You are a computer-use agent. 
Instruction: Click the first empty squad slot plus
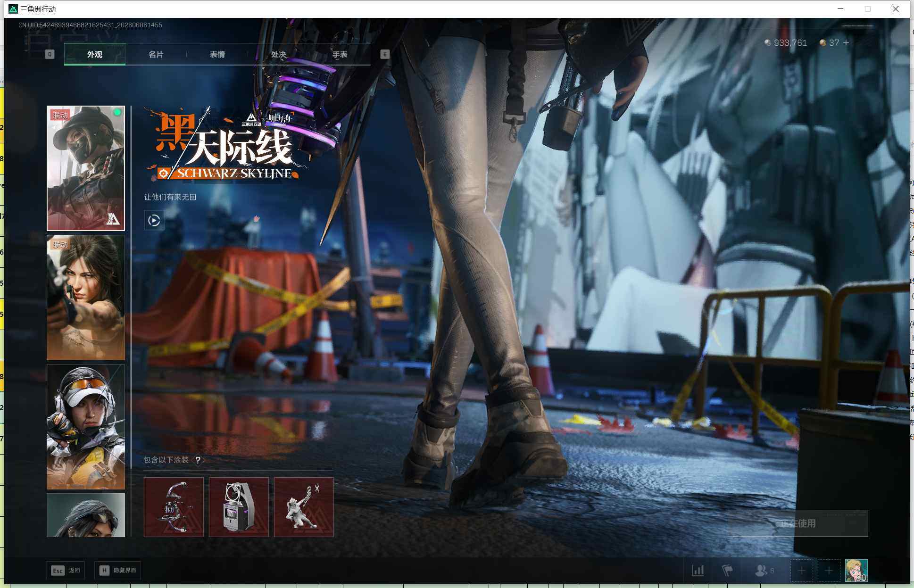point(801,571)
